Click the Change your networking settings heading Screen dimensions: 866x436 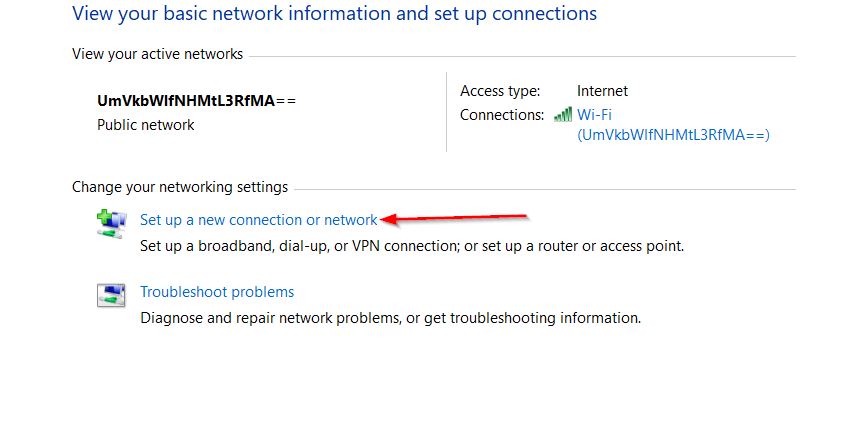tap(180, 187)
